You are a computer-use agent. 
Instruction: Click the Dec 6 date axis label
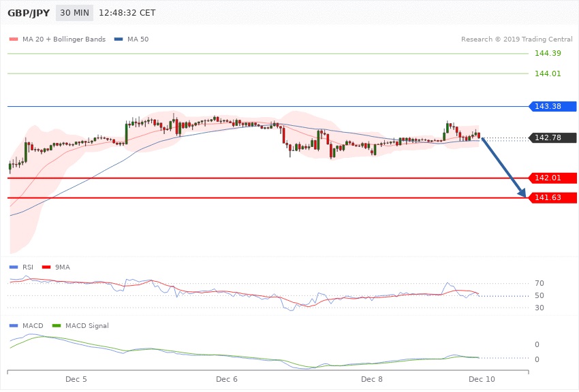click(x=227, y=378)
